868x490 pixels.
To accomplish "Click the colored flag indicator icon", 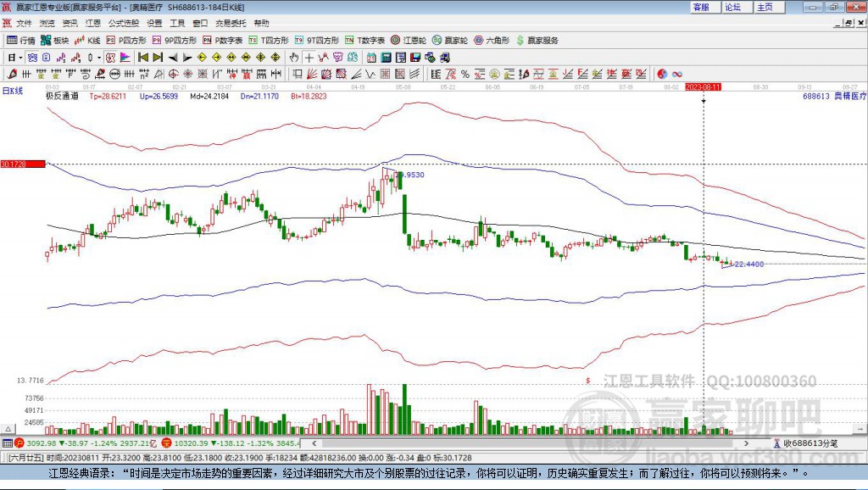I will pos(125,58).
